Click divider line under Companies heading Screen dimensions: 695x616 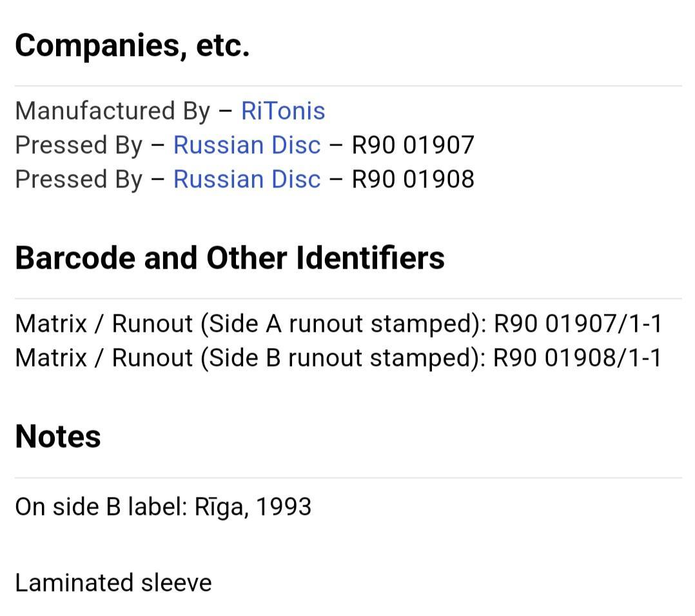click(x=348, y=86)
